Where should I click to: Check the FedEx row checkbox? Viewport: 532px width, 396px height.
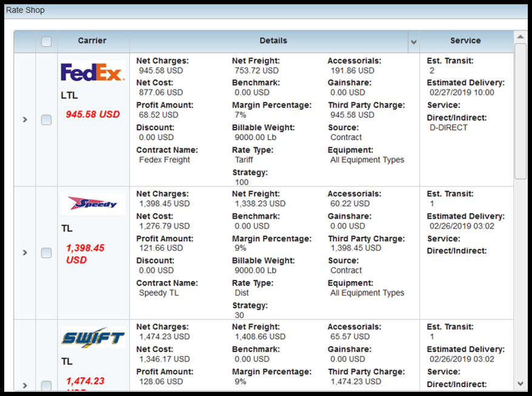click(x=46, y=119)
